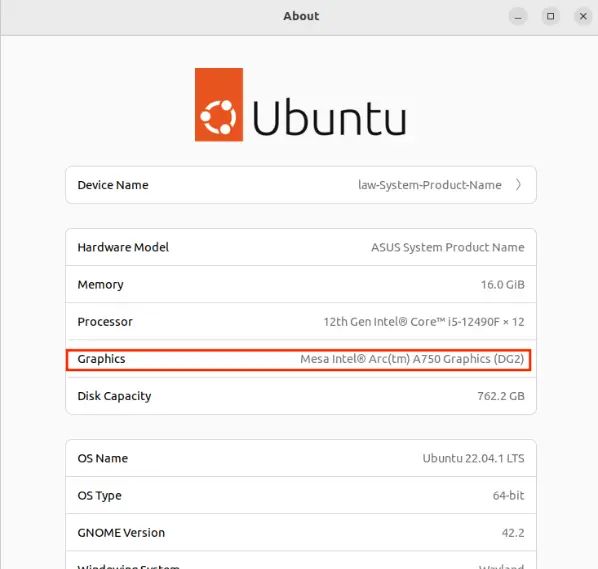
Task: Click the 16.0 GiB memory value
Action: (503, 284)
